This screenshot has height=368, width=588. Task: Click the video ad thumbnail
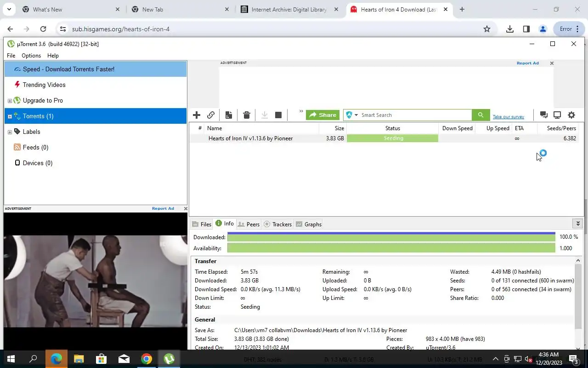click(x=96, y=281)
